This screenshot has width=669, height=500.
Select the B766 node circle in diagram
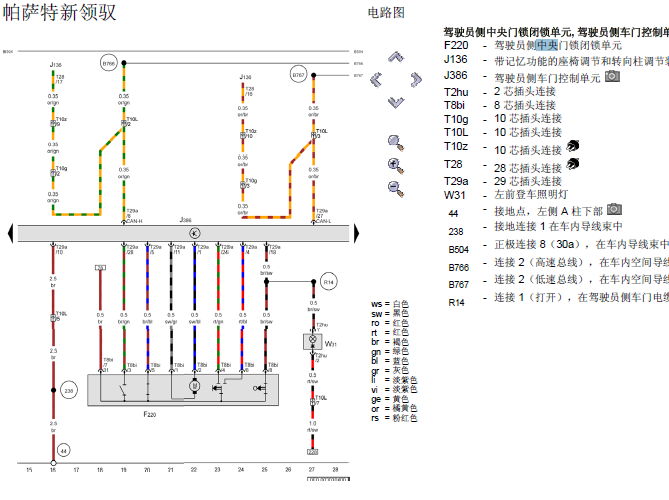109,63
